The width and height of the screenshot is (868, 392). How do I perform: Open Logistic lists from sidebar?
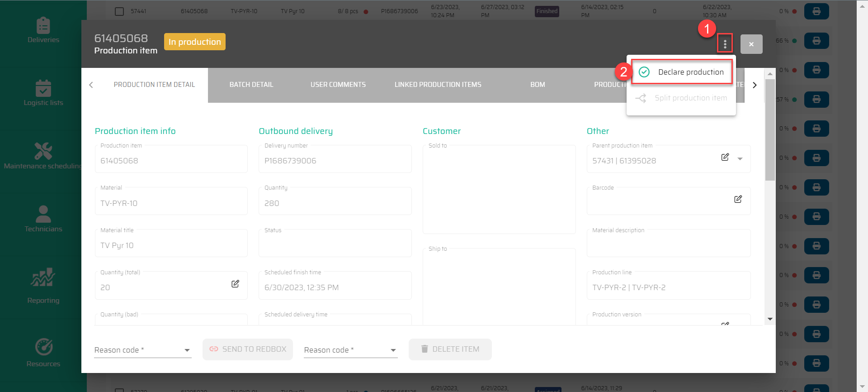pos(43,93)
